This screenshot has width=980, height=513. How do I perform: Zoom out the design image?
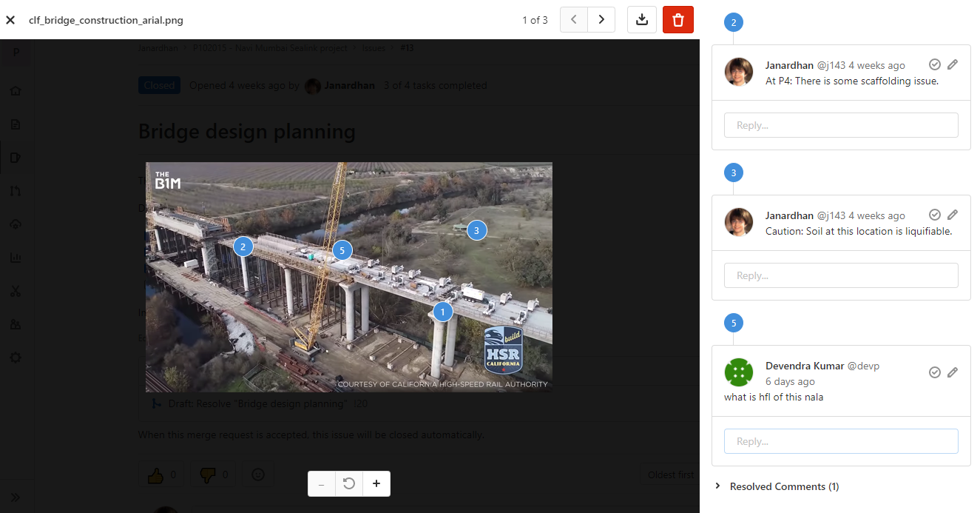tap(321, 483)
